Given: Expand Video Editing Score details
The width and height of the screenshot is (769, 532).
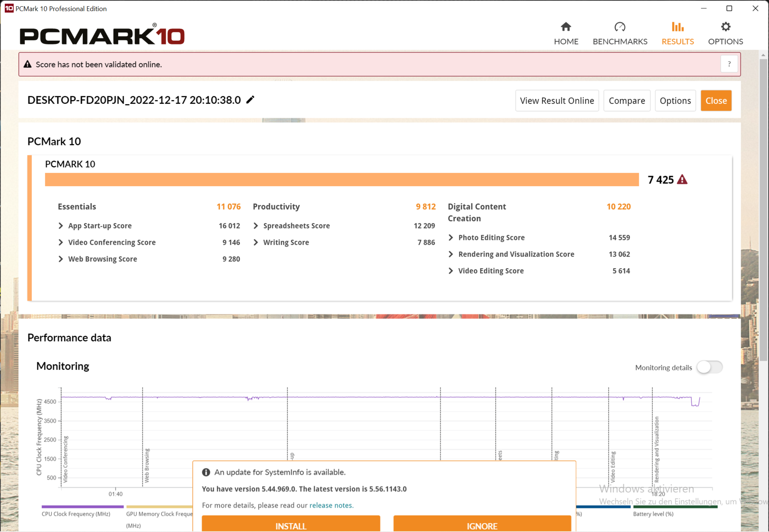Looking at the screenshot, I should (451, 271).
